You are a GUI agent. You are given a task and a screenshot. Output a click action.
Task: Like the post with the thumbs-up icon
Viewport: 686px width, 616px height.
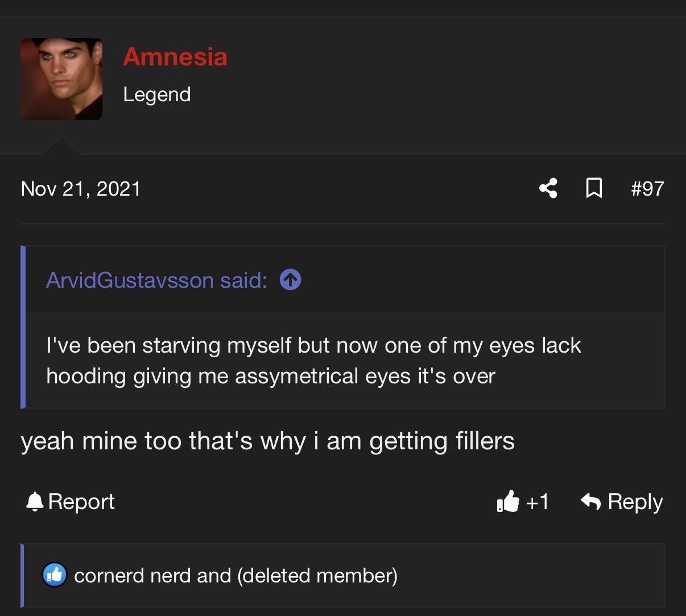pyautogui.click(x=508, y=502)
